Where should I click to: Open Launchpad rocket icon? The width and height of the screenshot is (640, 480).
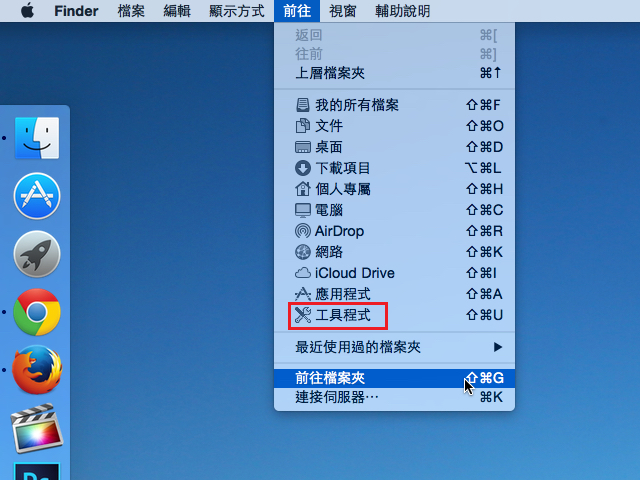(x=37, y=254)
